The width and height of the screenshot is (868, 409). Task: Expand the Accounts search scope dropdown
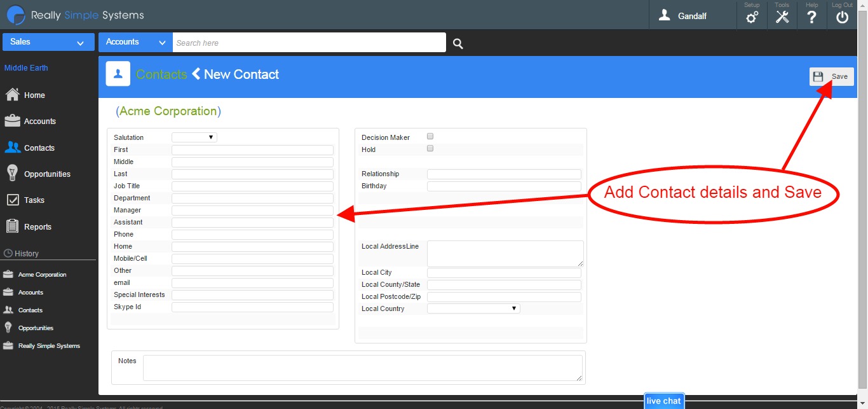(135, 42)
